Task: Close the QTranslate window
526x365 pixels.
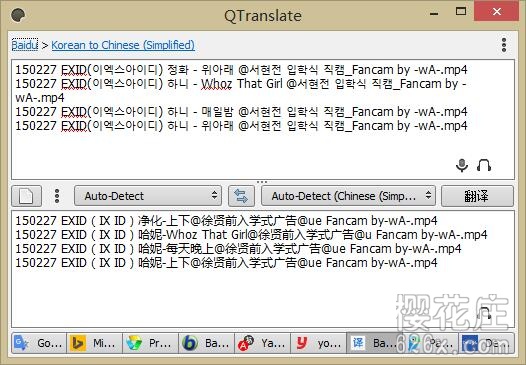Action: 496,12
